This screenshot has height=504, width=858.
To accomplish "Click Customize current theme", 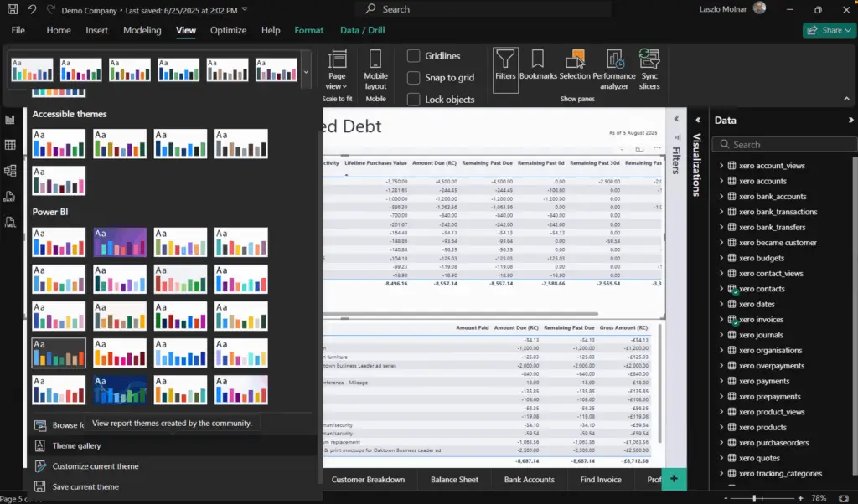I will (x=95, y=465).
